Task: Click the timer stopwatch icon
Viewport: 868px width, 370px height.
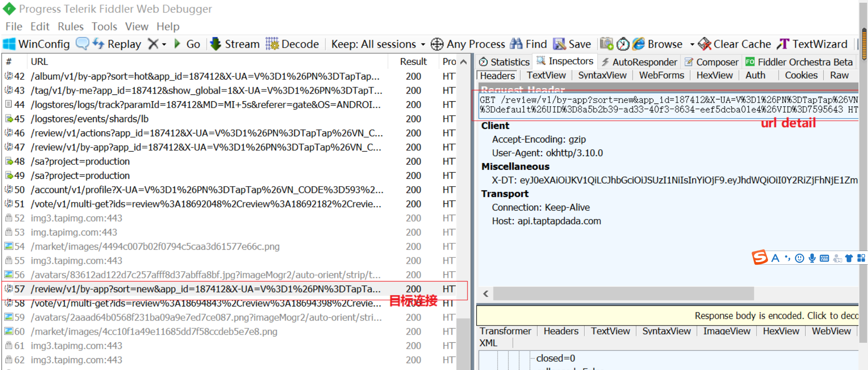Action: [623, 44]
